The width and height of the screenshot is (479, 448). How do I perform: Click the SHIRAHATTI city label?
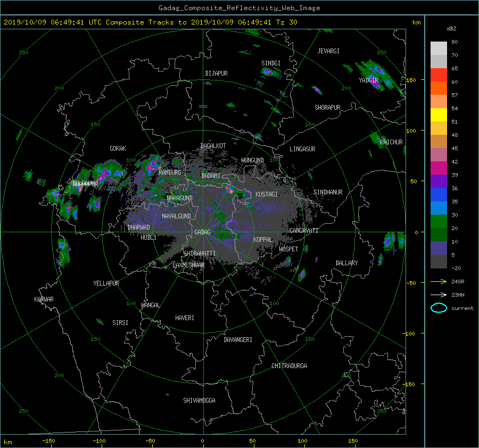pyautogui.click(x=200, y=254)
